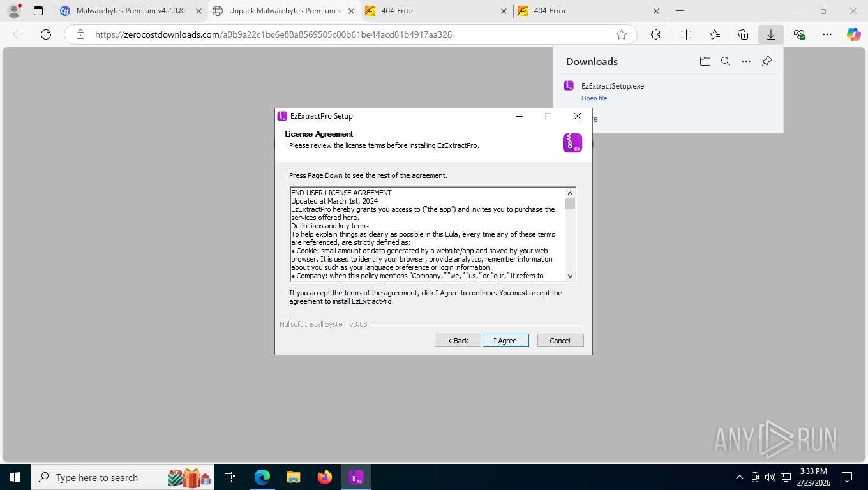The image size is (868, 490).
Task: Open Browser essentials heart icon
Action: (799, 34)
